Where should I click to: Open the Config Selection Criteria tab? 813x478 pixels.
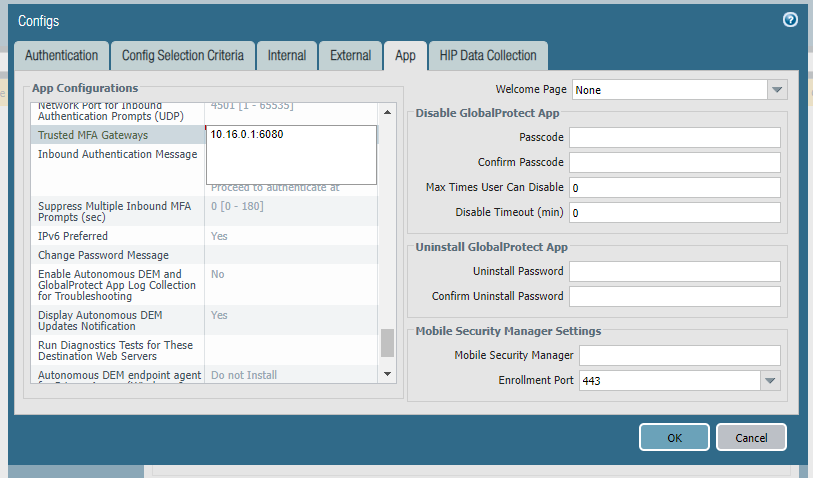coord(182,56)
